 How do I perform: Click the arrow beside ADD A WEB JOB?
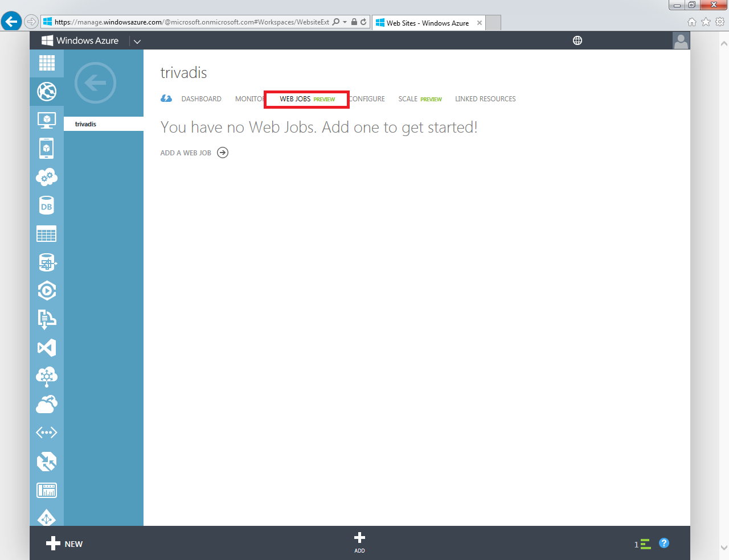(223, 153)
